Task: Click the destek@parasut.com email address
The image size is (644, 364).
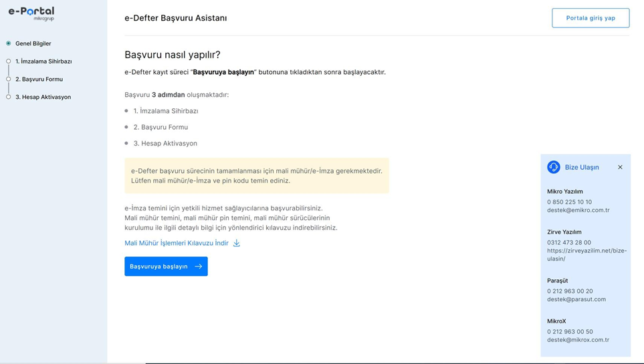Action: pos(576,299)
